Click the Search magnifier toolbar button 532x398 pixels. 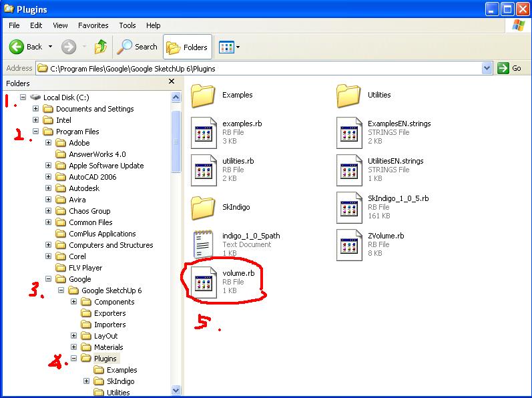[x=138, y=47]
